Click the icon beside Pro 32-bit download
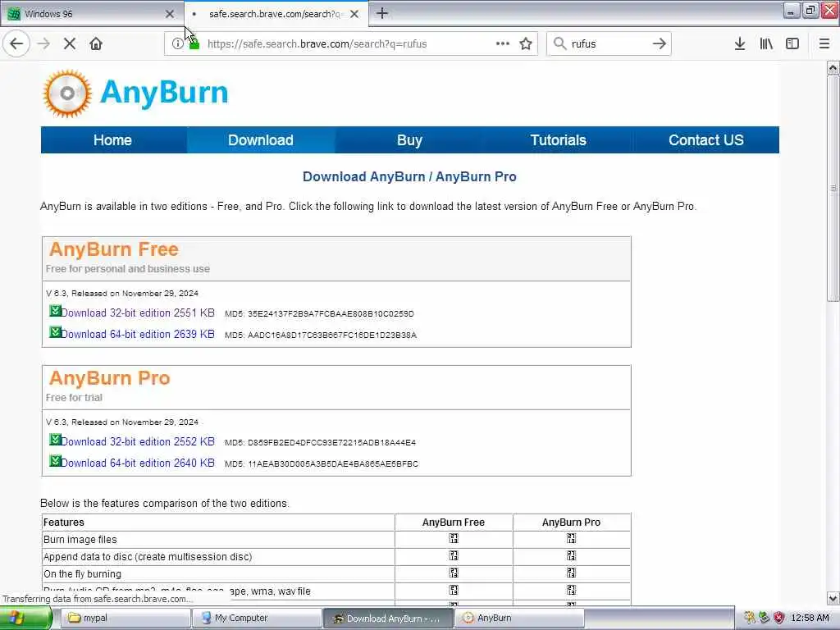Viewport: 840px width, 630px height. click(x=55, y=440)
